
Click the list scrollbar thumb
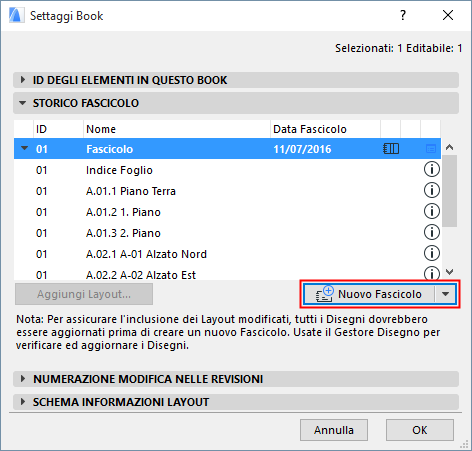pyautogui.click(x=450, y=191)
